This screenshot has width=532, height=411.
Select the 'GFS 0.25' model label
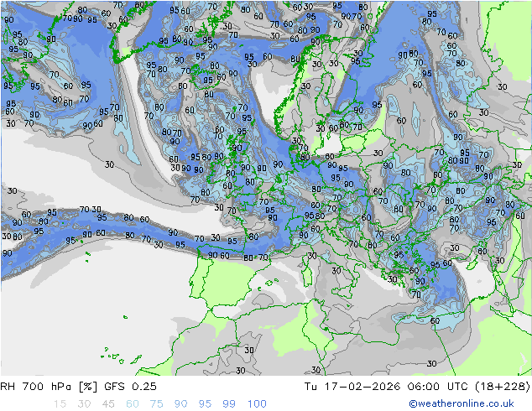(130, 387)
